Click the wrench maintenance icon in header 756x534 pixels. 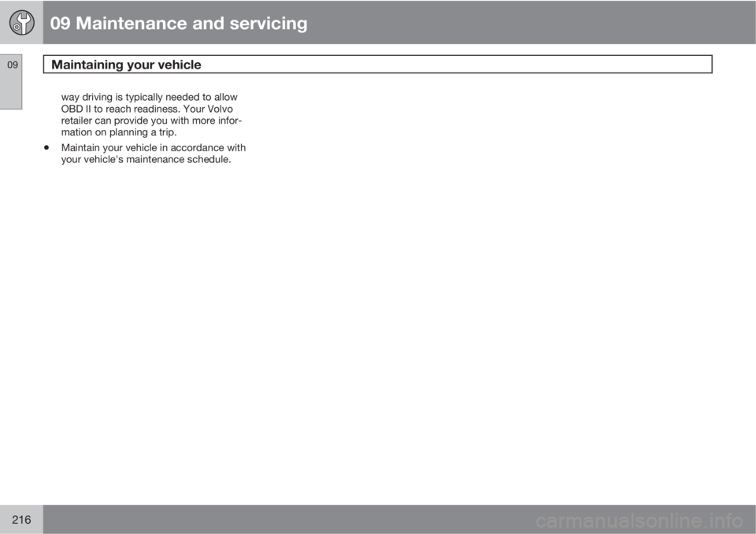pyautogui.click(x=22, y=23)
